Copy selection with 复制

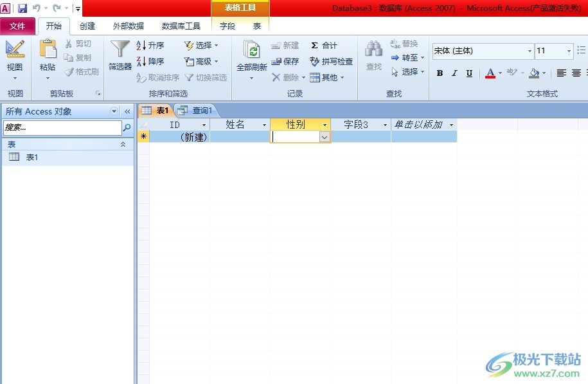point(78,57)
